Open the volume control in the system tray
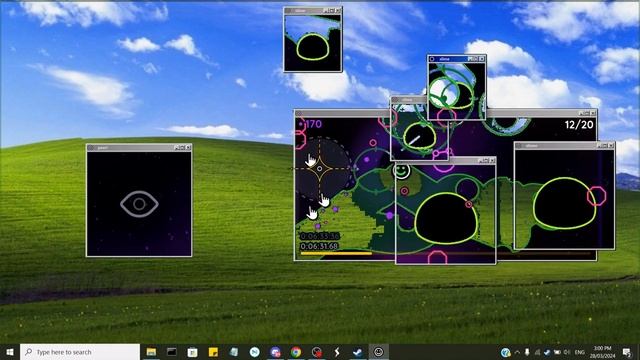This screenshot has height=360, width=640. click(x=567, y=352)
